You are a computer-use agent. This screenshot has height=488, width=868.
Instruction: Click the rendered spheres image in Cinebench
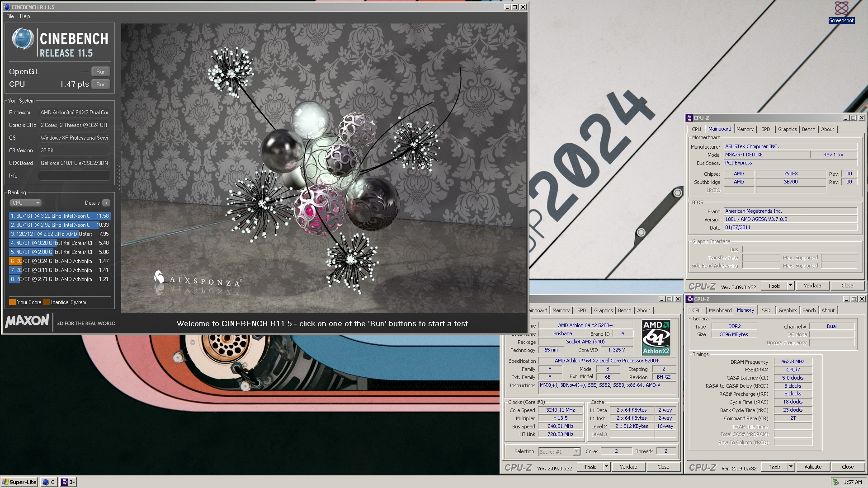pos(324,168)
